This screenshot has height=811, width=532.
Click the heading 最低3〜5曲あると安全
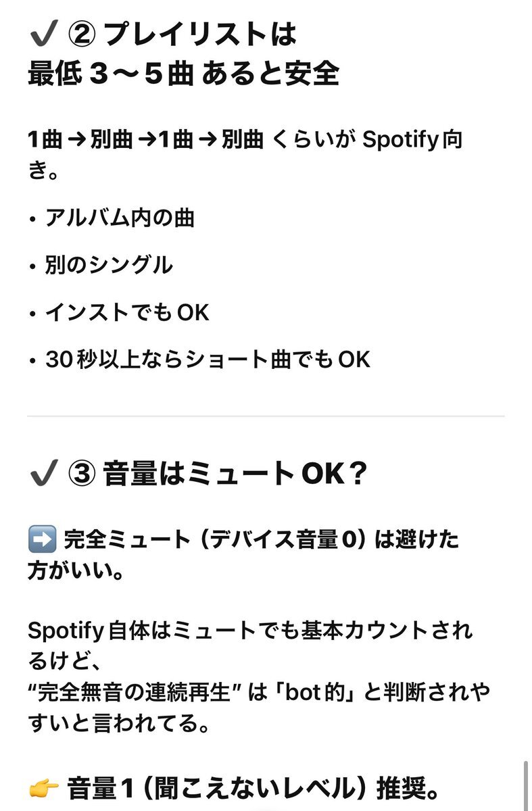(x=183, y=74)
